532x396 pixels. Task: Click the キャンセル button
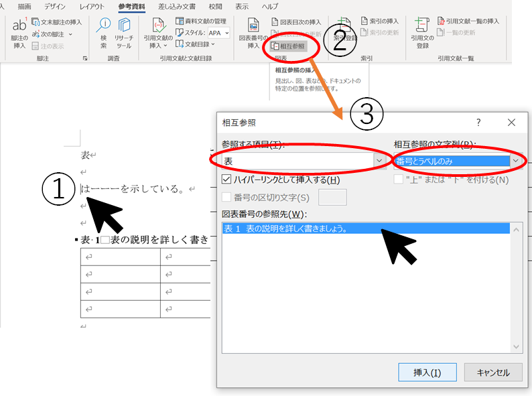point(493,373)
